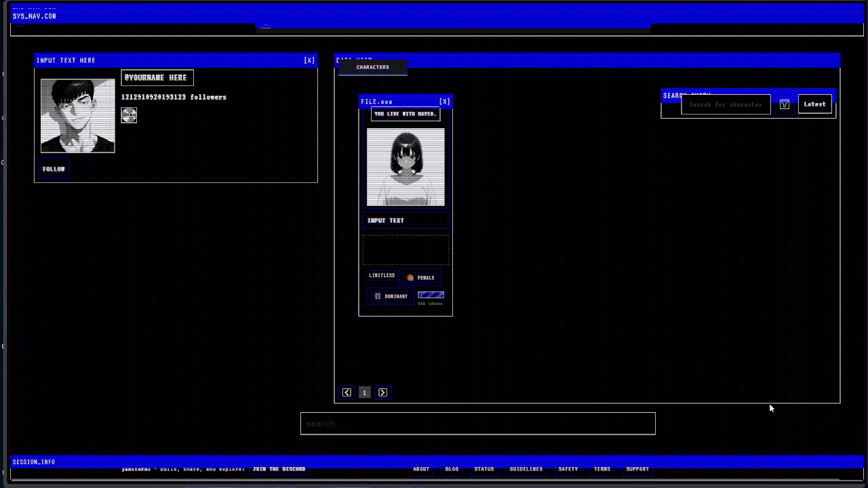Open the ABOUT footer link

pyautogui.click(x=421, y=469)
